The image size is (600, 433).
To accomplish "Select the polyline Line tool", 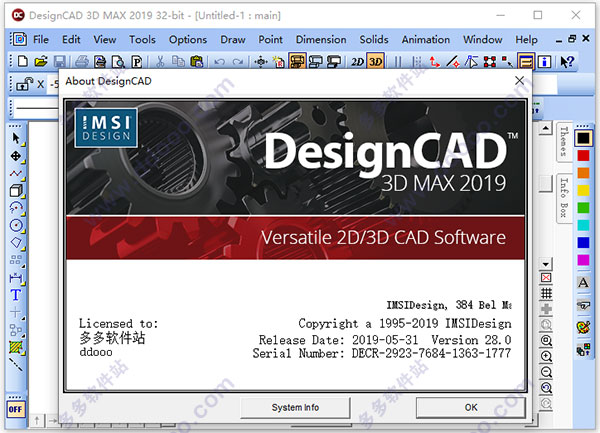I will 16,173.
